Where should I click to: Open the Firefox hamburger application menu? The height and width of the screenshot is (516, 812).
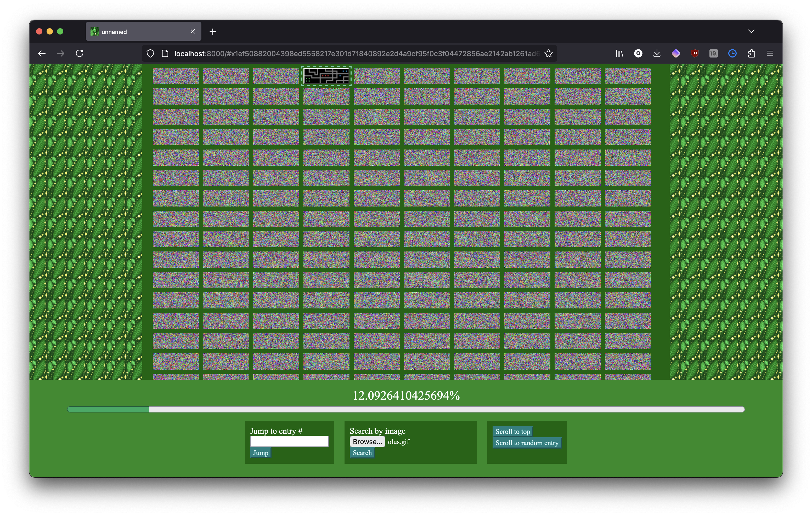point(770,53)
